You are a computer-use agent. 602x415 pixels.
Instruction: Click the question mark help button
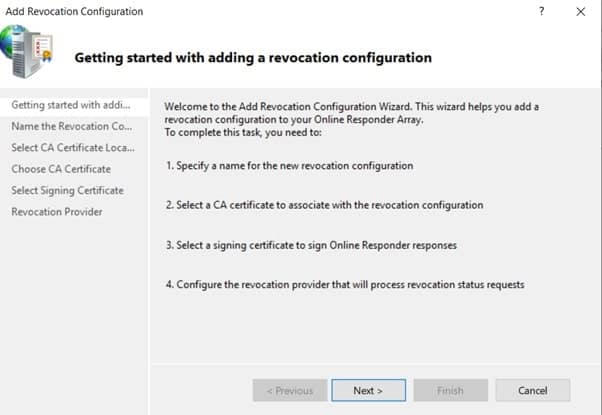pyautogui.click(x=542, y=11)
